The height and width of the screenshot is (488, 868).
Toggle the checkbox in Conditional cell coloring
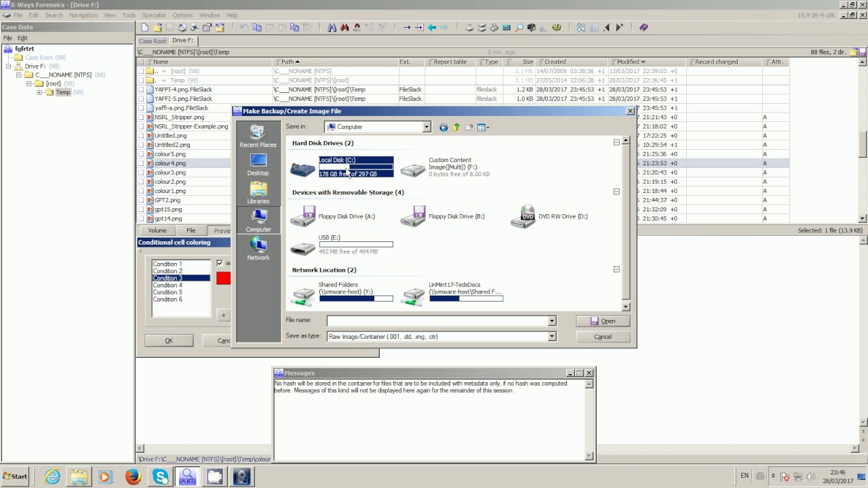pos(220,264)
